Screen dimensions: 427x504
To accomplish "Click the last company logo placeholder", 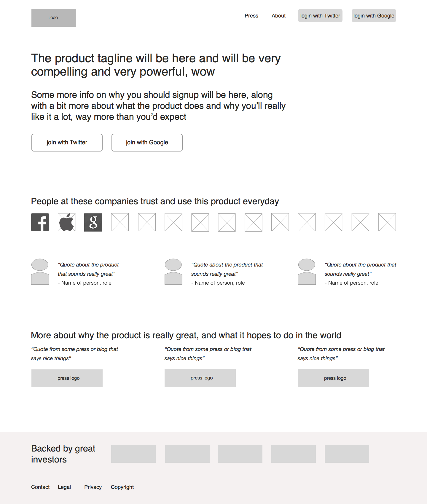I will pyautogui.click(x=387, y=222).
